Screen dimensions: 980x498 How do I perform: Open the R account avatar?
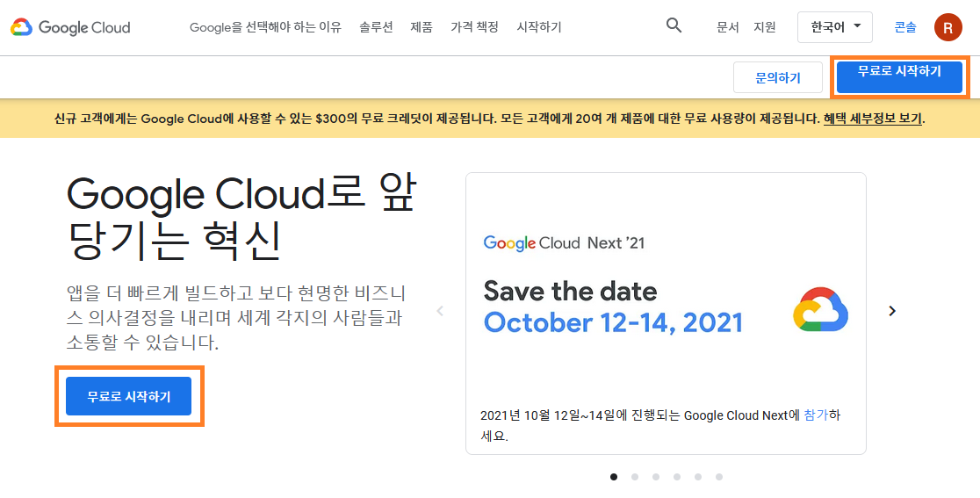coord(948,27)
